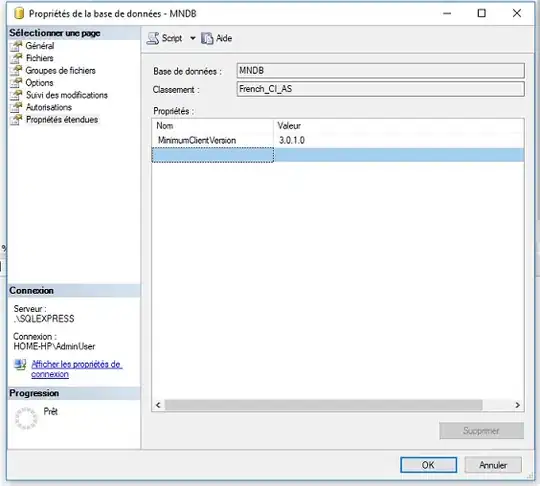540x486 pixels.
Task: Open the Fichiers page label
Action: pyautogui.click(x=40, y=58)
